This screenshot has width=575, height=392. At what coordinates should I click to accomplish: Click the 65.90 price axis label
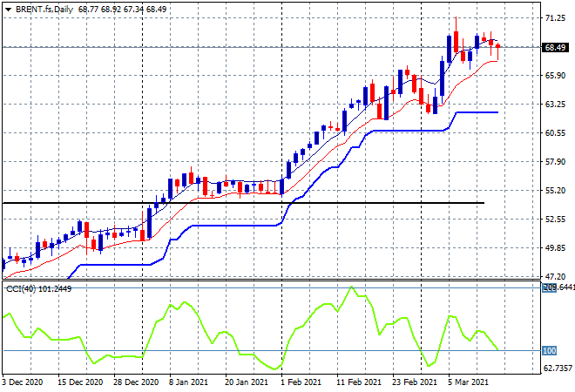pos(555,76)
